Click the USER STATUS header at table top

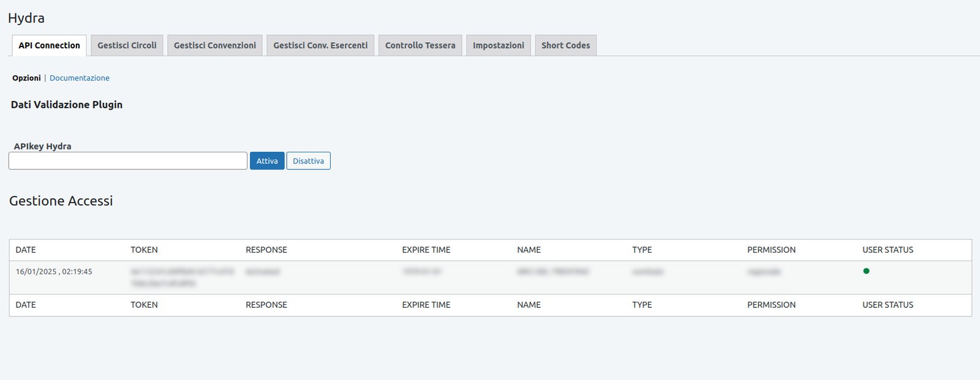888,250
